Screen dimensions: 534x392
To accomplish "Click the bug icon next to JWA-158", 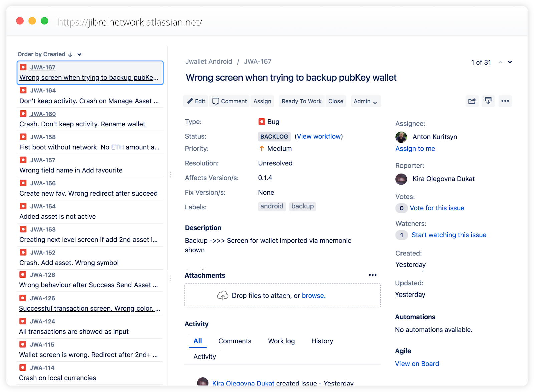I will (23, 137).
